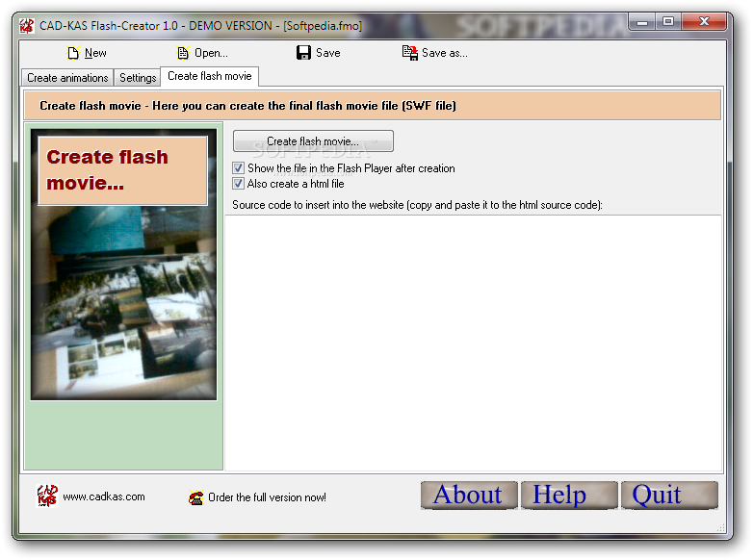Minimize the Flash-Creator window
The width and height of the screenshot is (753, 560).
(642, 22)
